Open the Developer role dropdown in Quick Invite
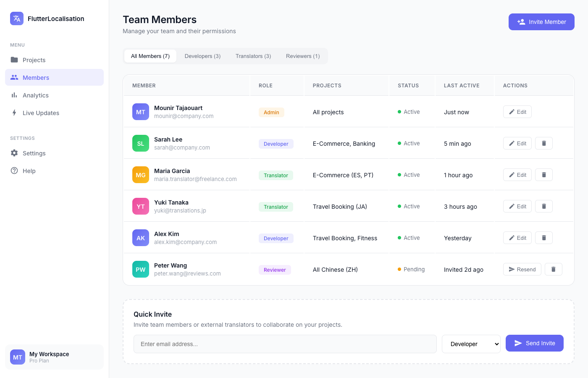This screenshot has height=378, width=588. (x=471, y=343)
